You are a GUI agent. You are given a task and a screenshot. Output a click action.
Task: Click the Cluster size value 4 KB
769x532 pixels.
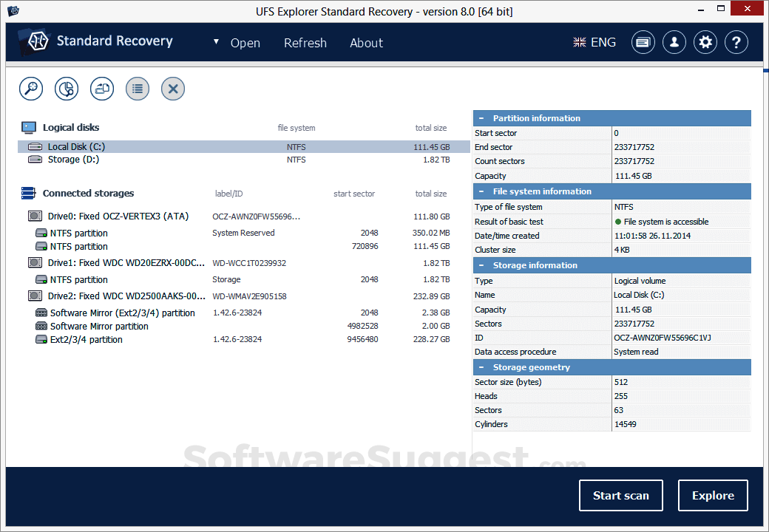point(622,250)
